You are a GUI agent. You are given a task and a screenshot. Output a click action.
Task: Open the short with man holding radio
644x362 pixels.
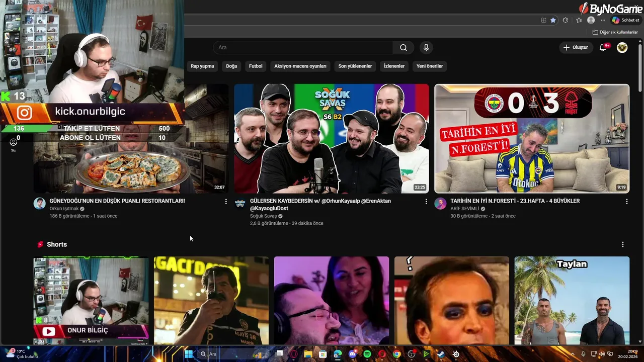click(x=211, y=301)
